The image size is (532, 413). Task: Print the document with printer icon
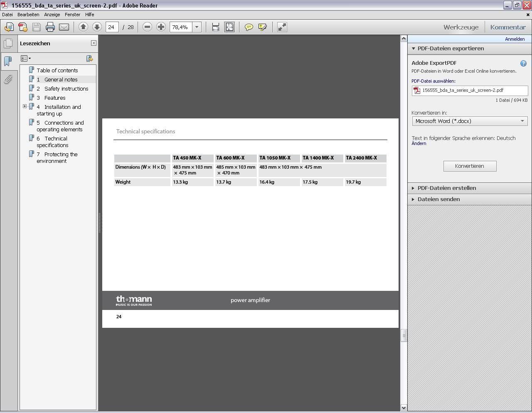[x=50, y=27]
